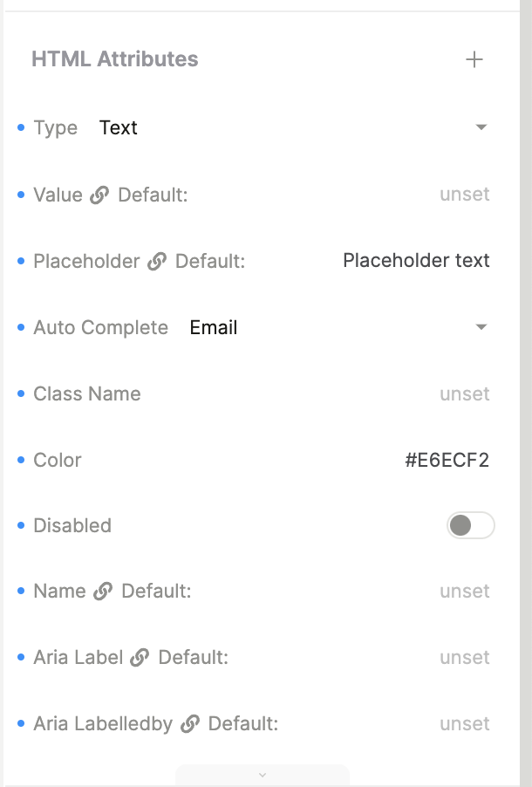Click the unset Class Name field

(464, 394)
